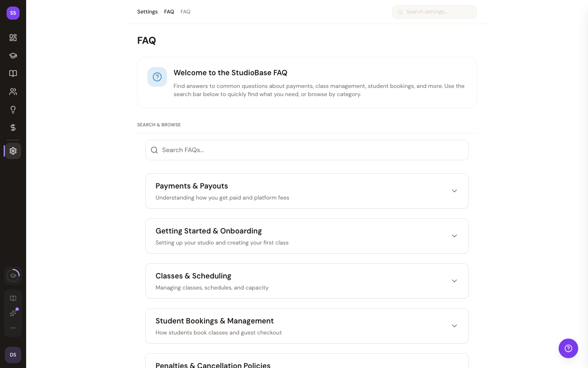This screenshot has height=368, width=588.
Task: Click the Settings breadcrumb link
Action: (x=147, y=12)
